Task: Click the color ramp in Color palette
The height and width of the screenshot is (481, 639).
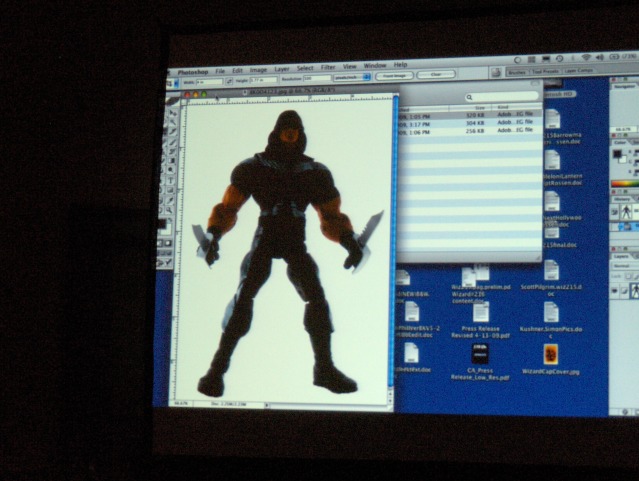Action: point(625,183)
